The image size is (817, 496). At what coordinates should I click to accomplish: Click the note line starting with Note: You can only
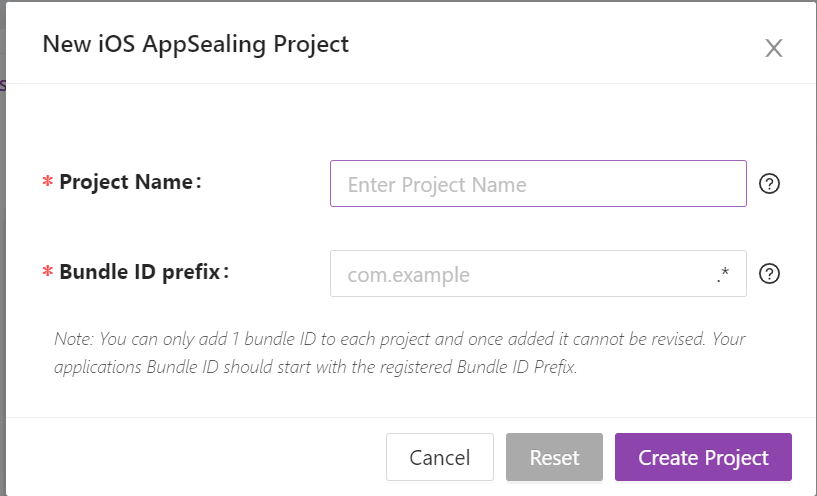point(400,339)
